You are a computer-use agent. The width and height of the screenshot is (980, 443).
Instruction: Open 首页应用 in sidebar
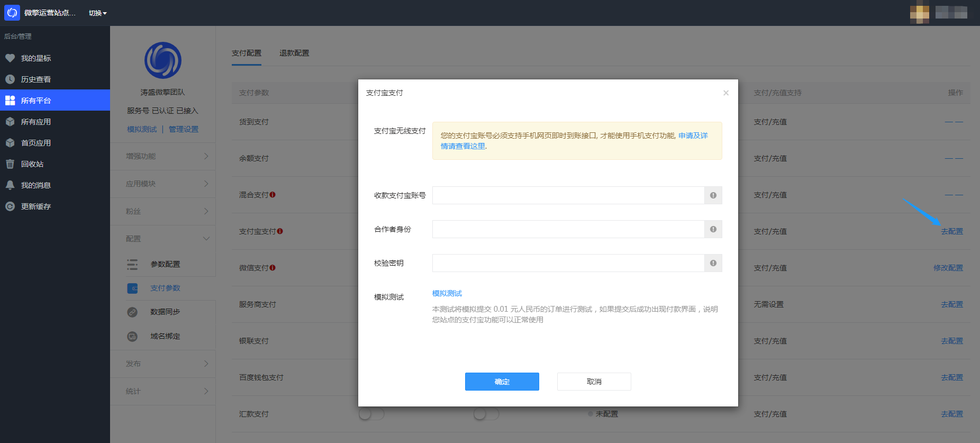click(55, 143)
